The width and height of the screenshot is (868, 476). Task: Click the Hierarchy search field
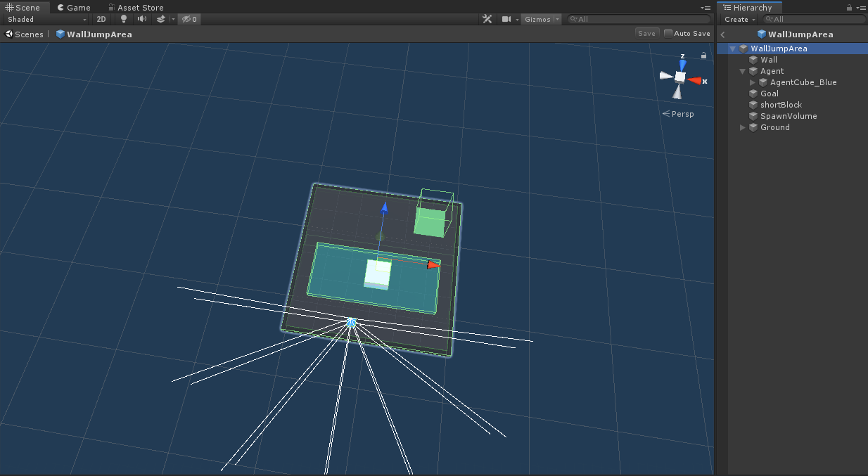tap(815, 19)
